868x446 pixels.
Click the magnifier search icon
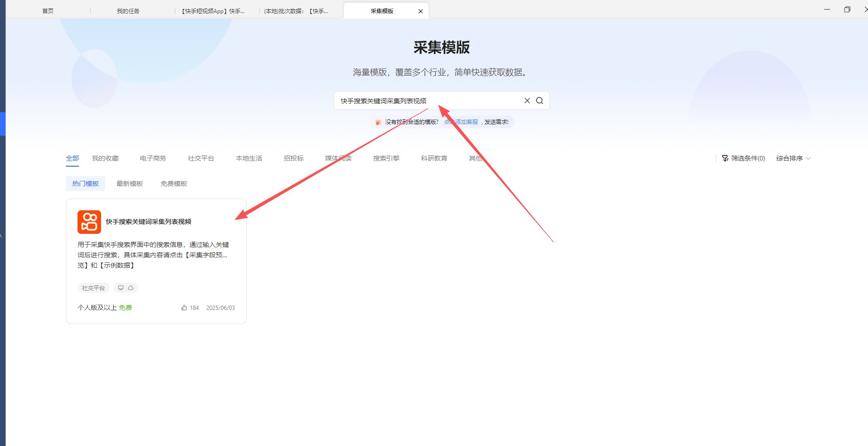pos(540,100)
